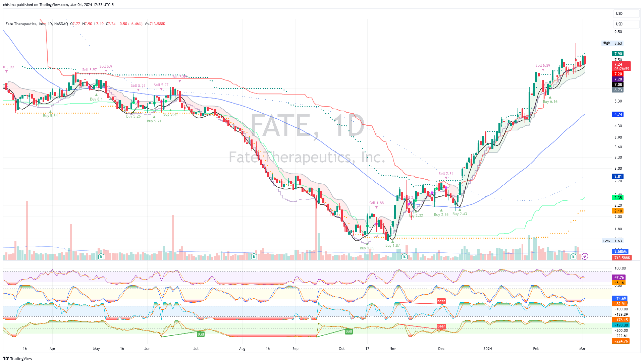This screenshot has width=644, height=364.
Task: Click the earnings E marker before May
Action: click(101, 256)
